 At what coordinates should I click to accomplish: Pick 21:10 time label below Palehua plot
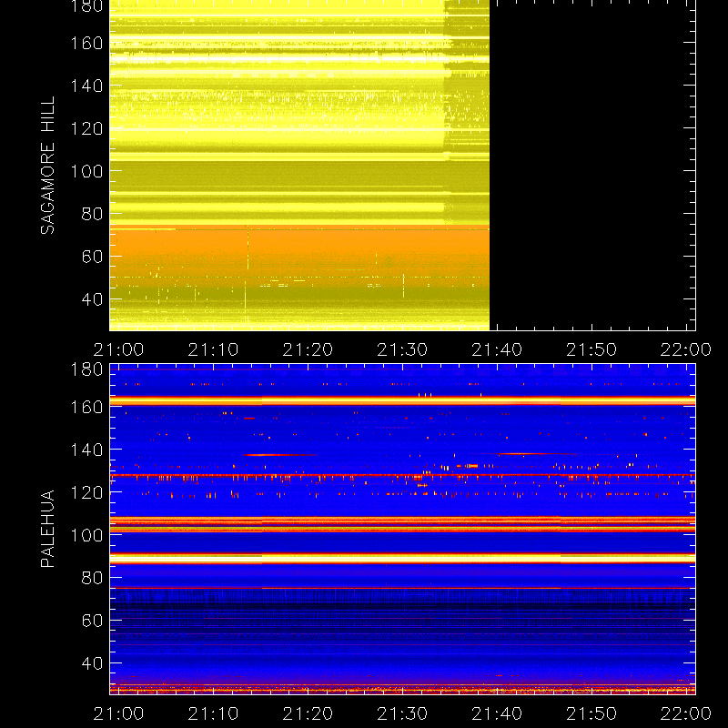pos(213,713)
